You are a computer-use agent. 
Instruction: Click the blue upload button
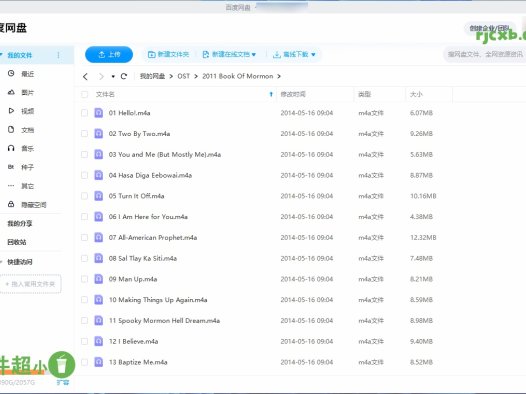(109, 54)
